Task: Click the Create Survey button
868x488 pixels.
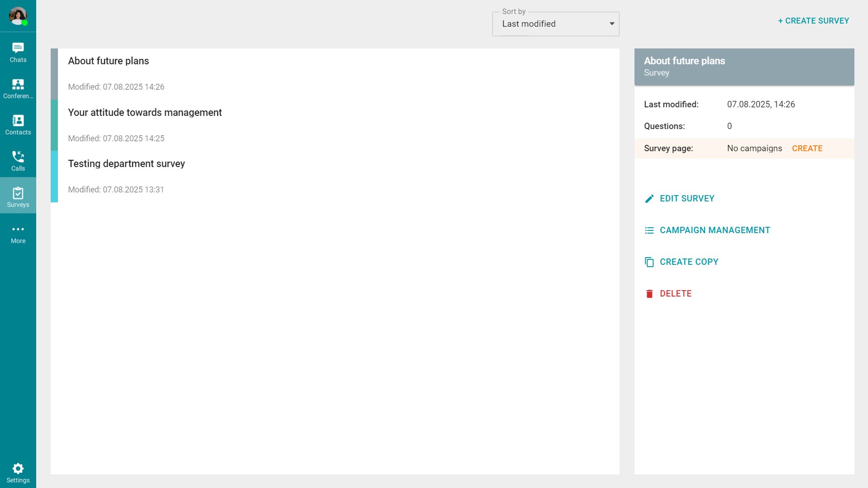Action: tap(813, 21)
